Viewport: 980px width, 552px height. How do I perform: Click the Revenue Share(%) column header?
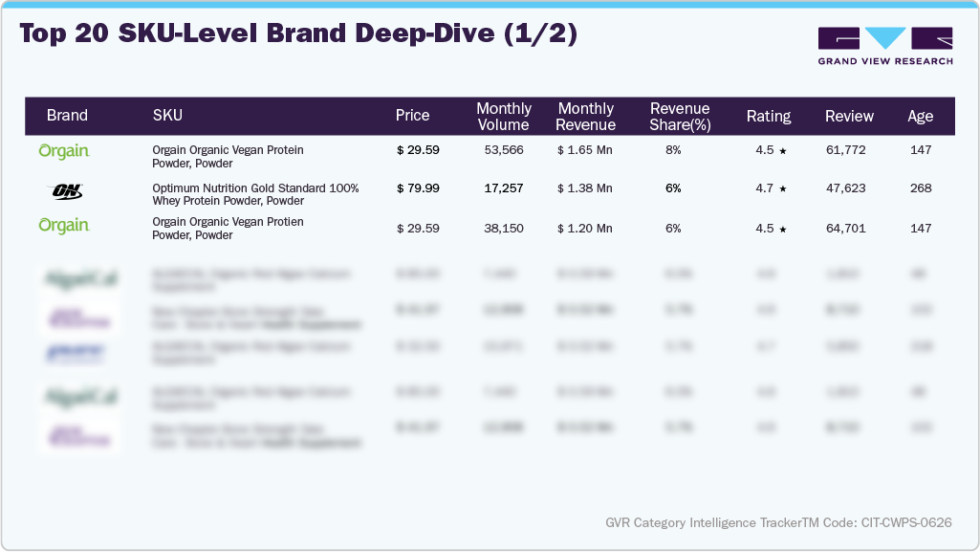(x=680, y=117)
